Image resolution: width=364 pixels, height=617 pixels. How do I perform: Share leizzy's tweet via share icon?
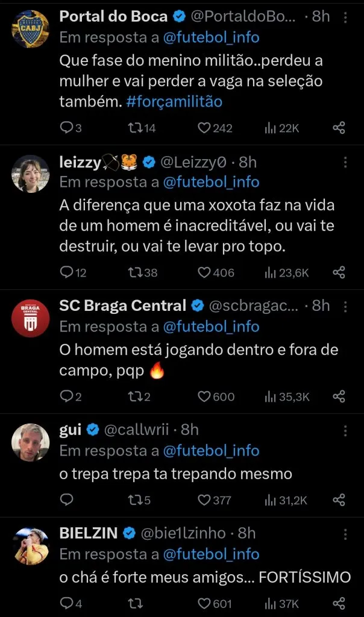pyautogui.click(x=339, y=272)
